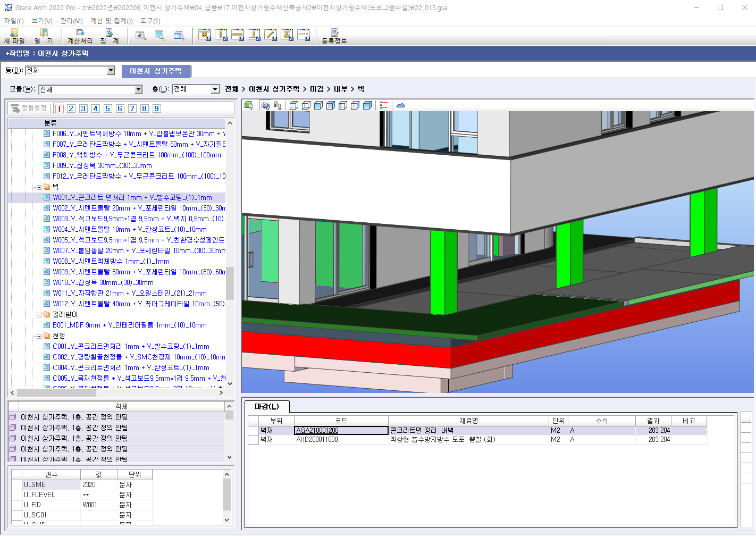Open the 층(L) dropdown
This screenshot has height=536, width=756.
tap(215, 89)
